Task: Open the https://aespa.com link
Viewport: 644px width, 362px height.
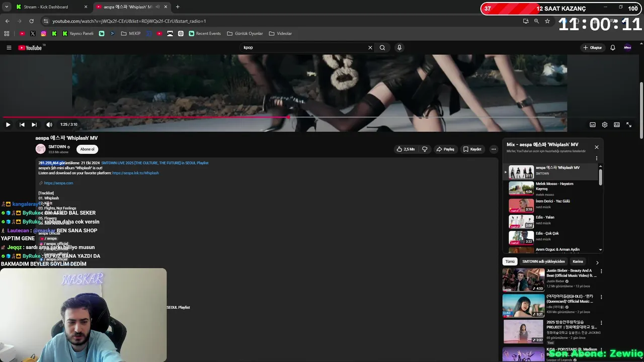Action: pos(58,183)
